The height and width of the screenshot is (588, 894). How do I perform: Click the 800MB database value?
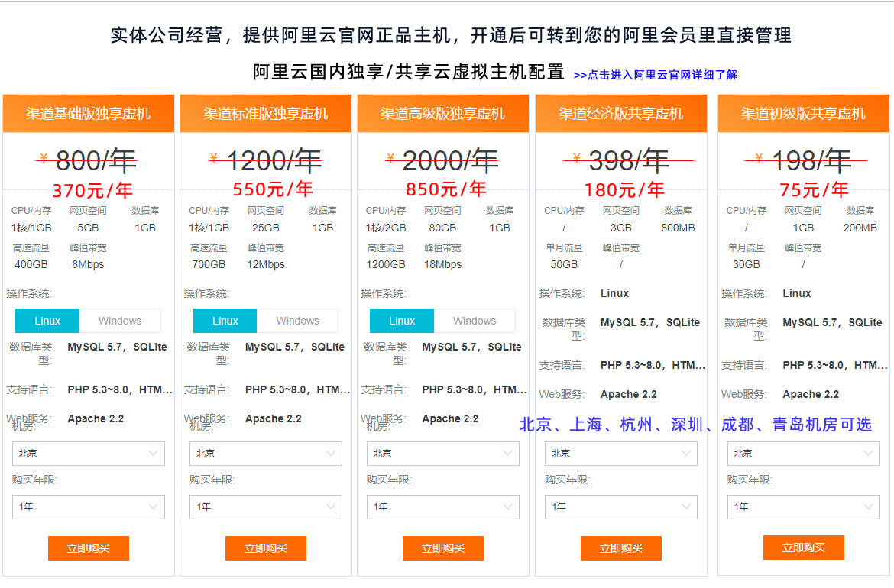coord(678,228)
